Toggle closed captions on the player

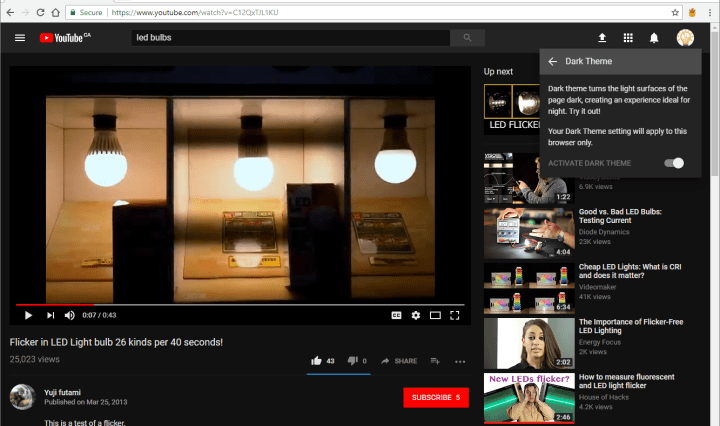[396, 315]
